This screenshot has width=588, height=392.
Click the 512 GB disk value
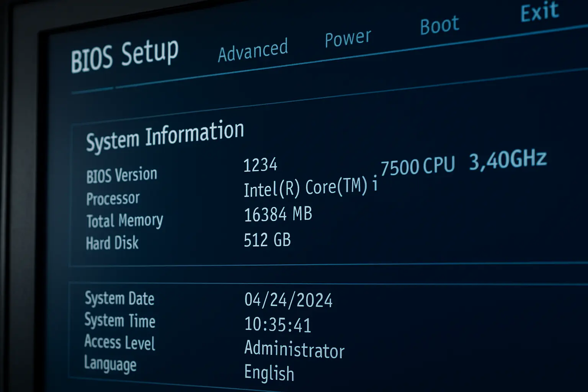(x=267, y=240)
